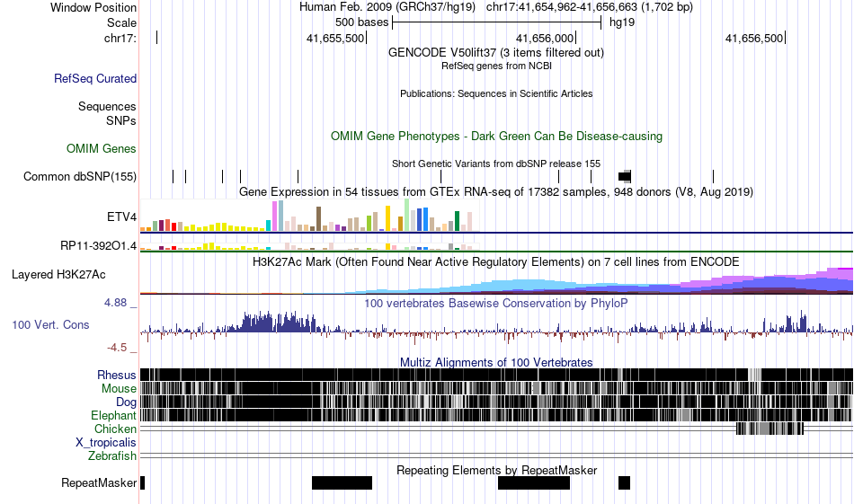Open Publications: Sequences in Scientific Articles title
The image size is (854, 504).
tap(496, 93)
